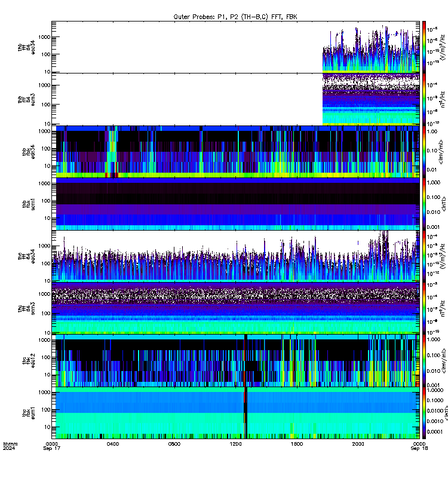The image size is (448, 478).
Task: Click the thb fff scm3 spectrogram panel
Action: tap(235, 99)
